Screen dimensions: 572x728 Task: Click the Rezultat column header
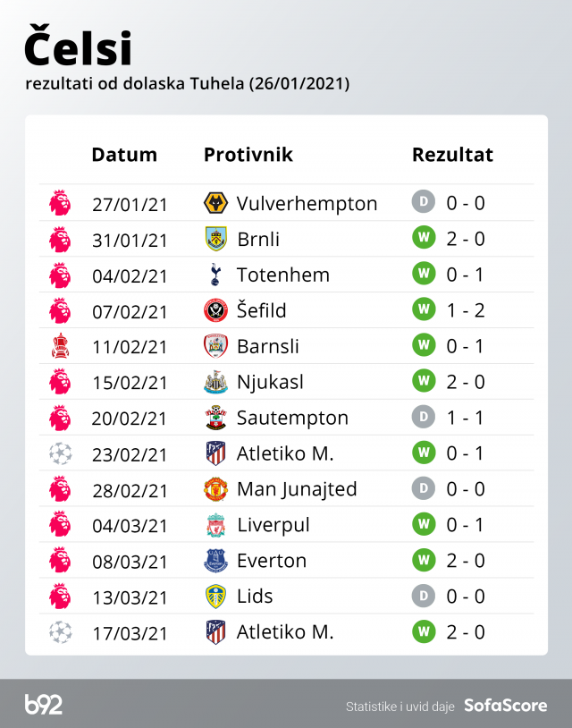[452, 155]
